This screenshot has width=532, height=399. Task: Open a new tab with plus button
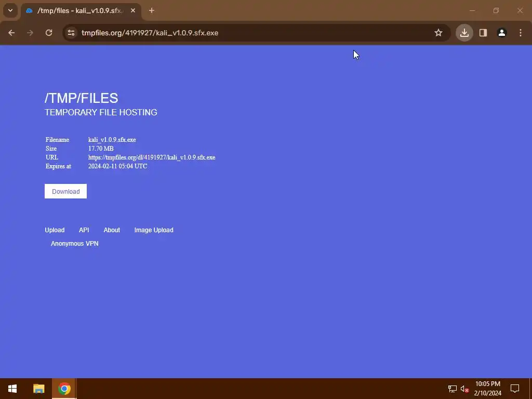pyautogui.click(x=152, y=10)
